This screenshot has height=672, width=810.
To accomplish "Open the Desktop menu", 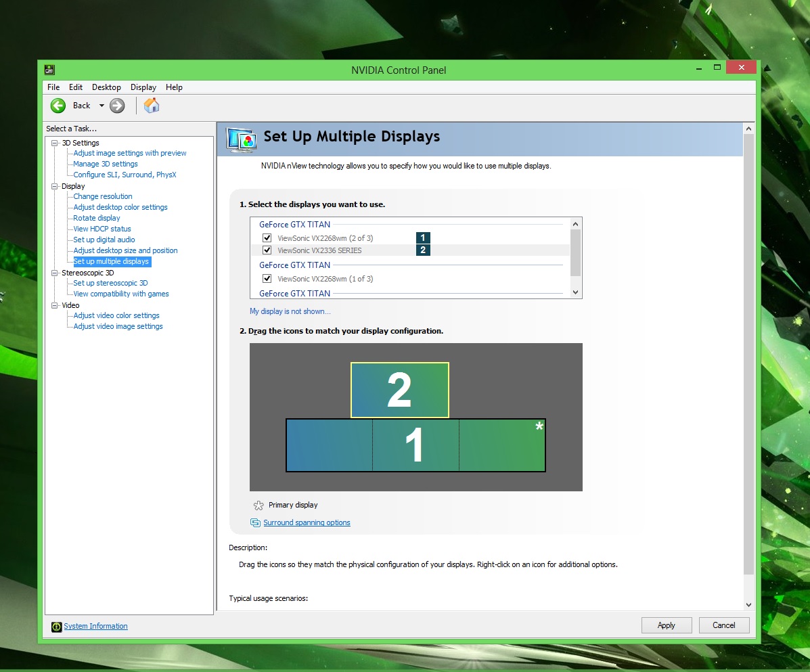I will click(106, 87).
